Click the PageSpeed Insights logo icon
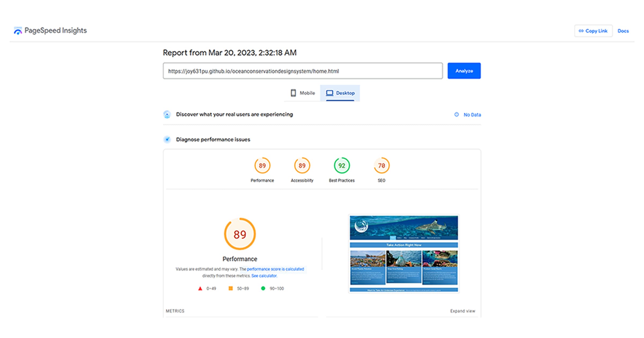Image resolution: width=644 pixels, height=338 pixels. tap(18, 31)
